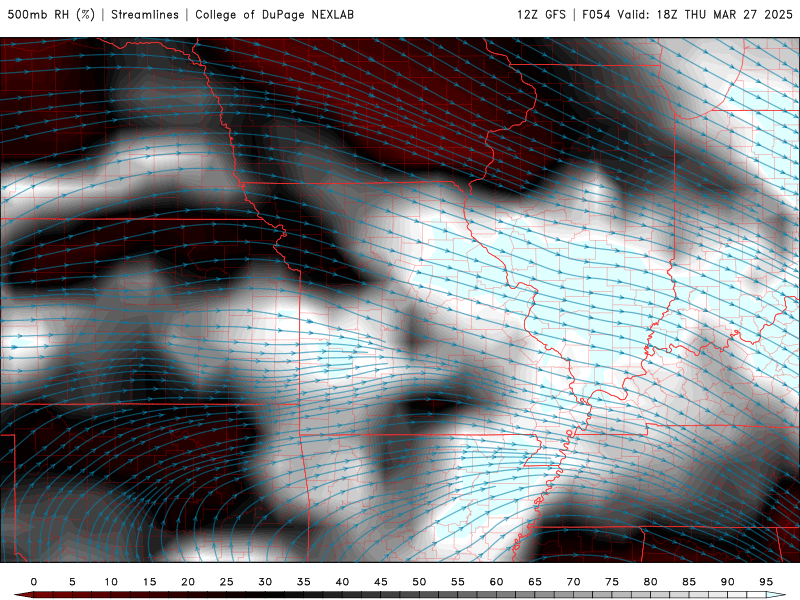This screenshot has width=800, height=600.
Task: Select the 25 value on the color scale
Action: (x=227, y=582)
